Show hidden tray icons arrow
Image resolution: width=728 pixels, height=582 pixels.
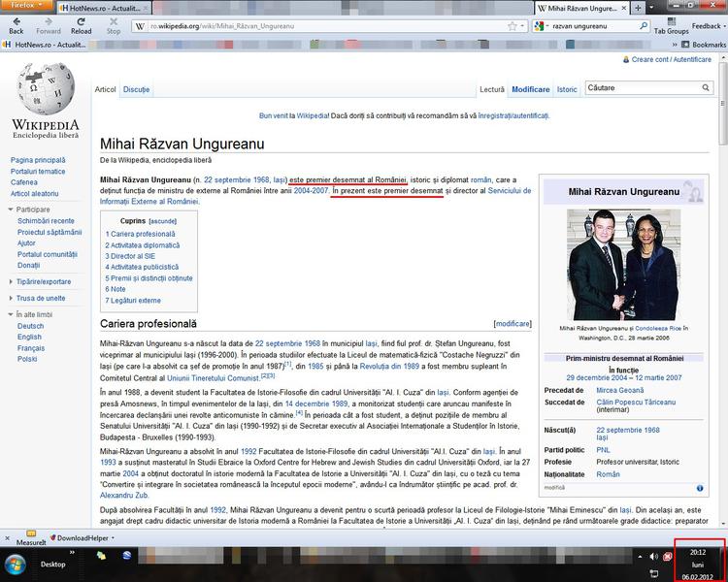click(x=641, y=556)
